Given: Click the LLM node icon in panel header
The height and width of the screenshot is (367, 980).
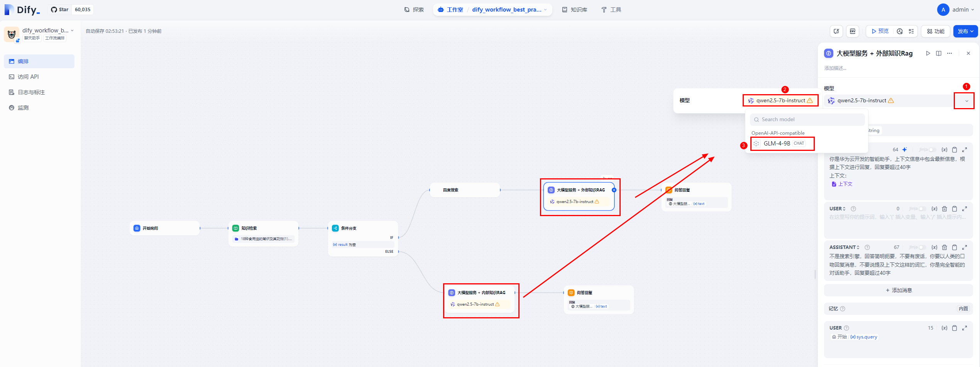Looking at the screenshot, I should tap(829, 53).
